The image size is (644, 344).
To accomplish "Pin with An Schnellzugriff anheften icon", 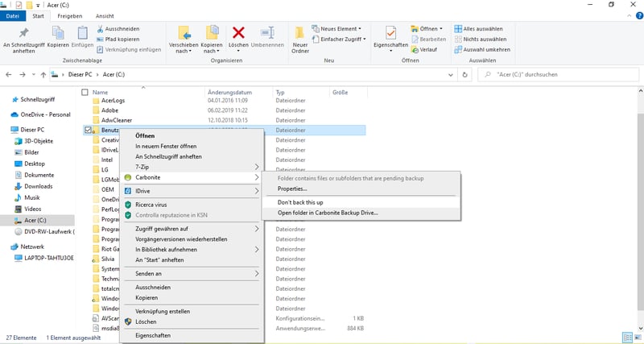I will tap(23, 34).
